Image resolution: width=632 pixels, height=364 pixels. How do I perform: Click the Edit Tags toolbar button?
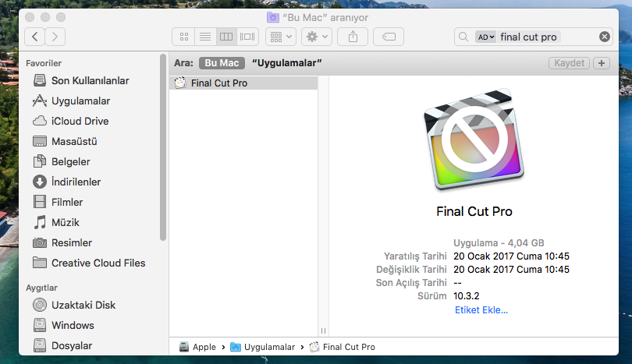389,37
